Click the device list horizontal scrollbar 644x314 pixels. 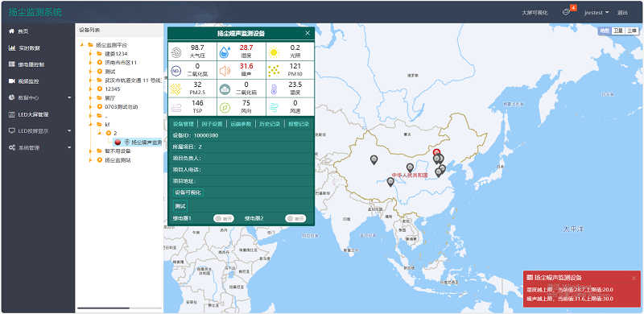tap(104, 308)
